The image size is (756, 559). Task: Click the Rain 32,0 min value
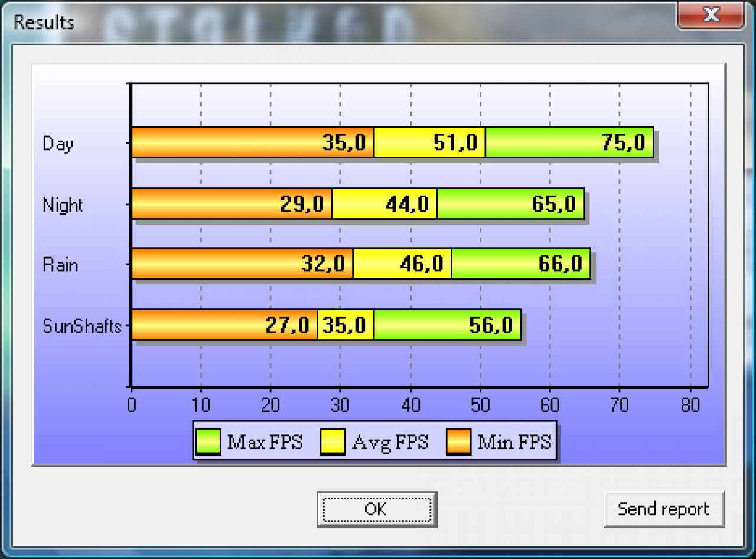tap(323, 263)
